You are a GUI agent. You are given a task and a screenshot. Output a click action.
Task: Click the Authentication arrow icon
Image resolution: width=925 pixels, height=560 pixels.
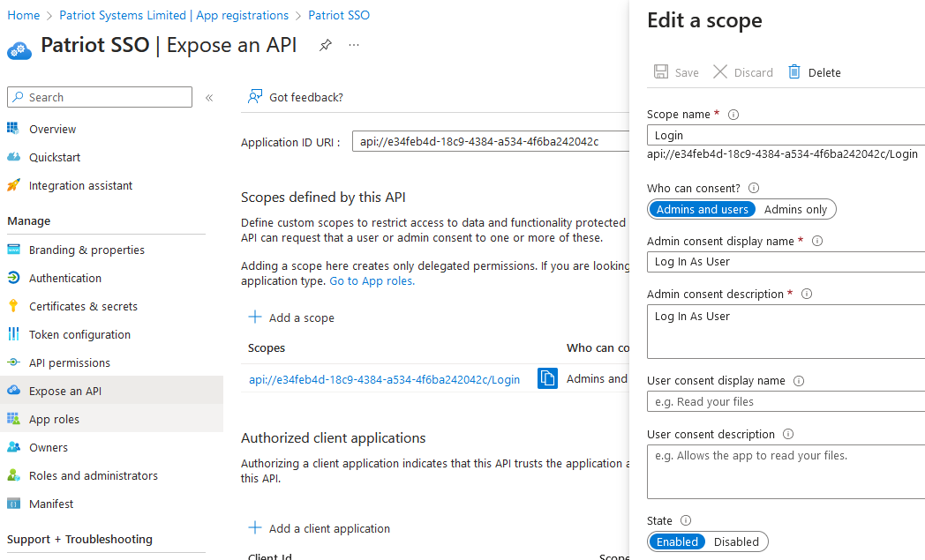(13, 278)
